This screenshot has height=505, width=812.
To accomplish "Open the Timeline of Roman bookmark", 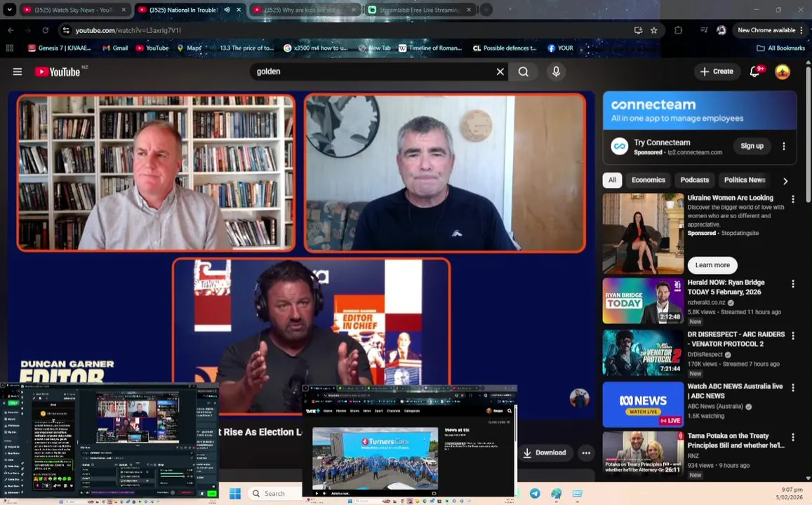I will tap(430, 48).
